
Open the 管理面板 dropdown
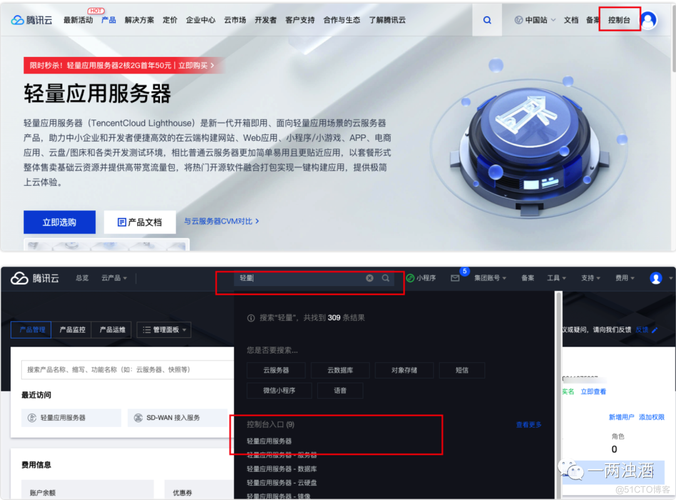[164, 330]
